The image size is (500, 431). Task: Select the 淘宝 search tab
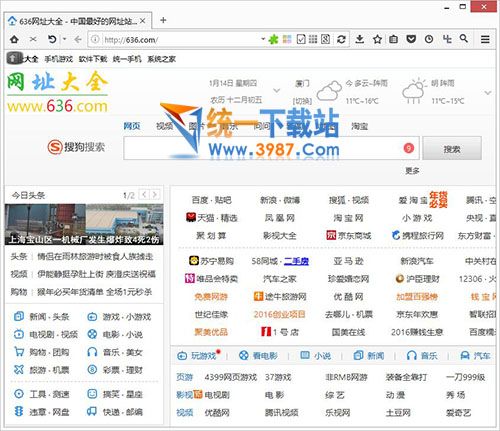point(359,126)
